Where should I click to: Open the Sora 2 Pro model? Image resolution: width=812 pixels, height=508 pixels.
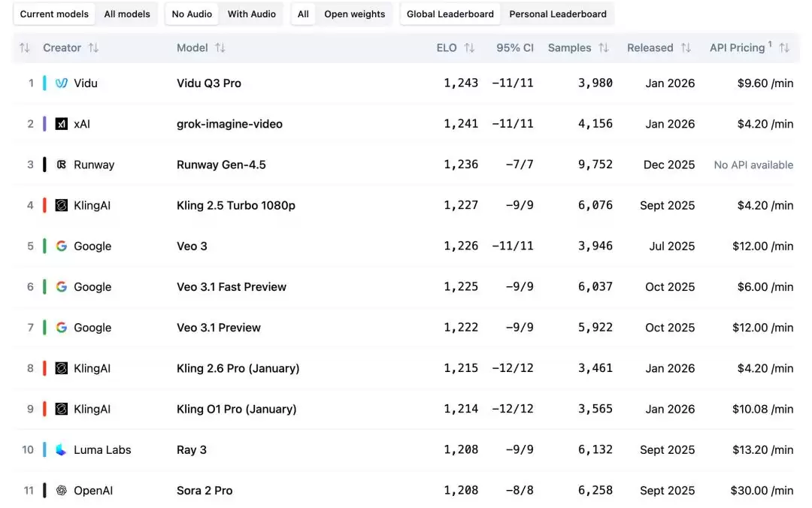pos(205,491)
